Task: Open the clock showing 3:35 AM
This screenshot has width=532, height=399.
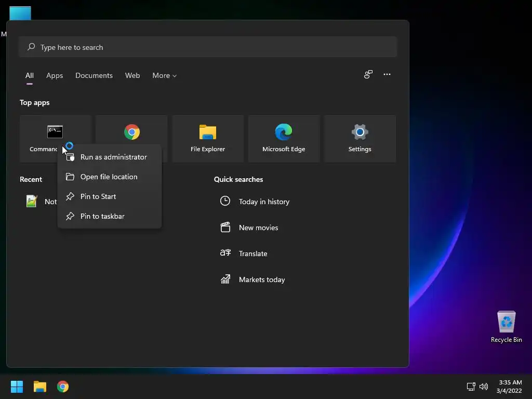Action: [x=509, y=387]
